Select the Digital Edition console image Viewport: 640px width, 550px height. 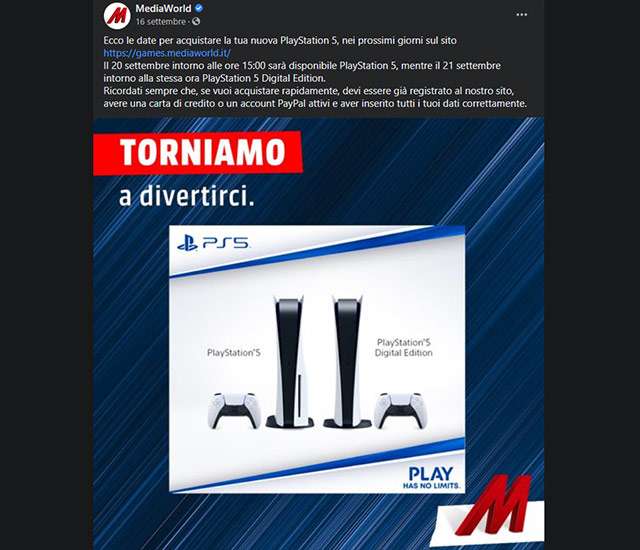click(347, 361)
